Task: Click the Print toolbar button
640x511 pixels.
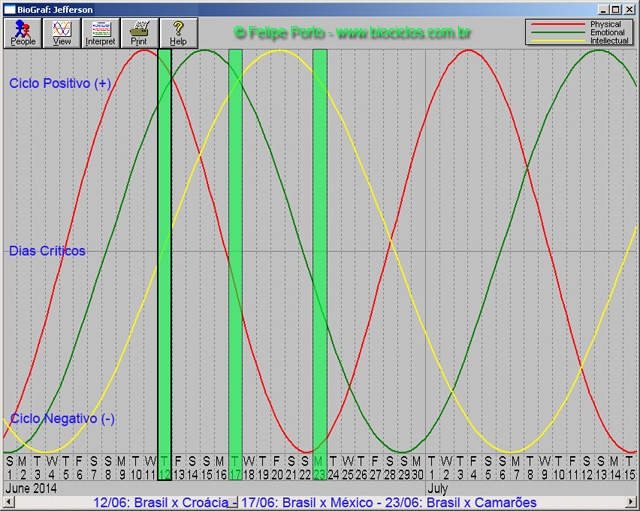Action: point(139,33)
